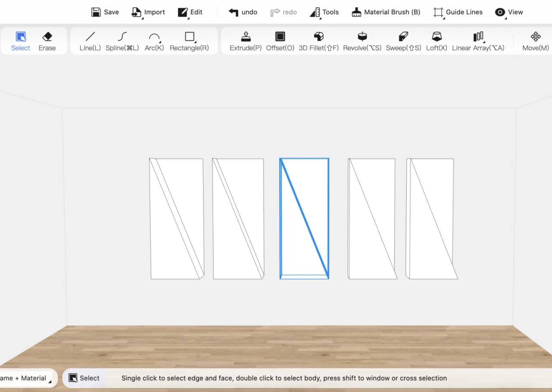Viewport: 552px width, 392px height.
Task: Open the Tools menu
Action: tap(324, 12)
